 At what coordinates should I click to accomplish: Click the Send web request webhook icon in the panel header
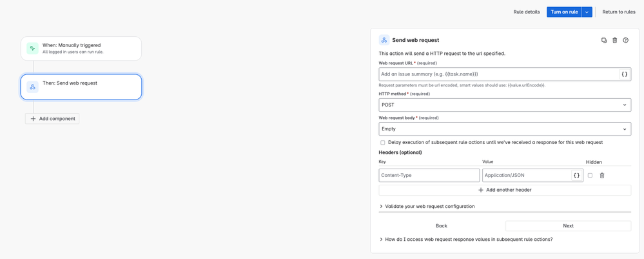click(384, 40)
